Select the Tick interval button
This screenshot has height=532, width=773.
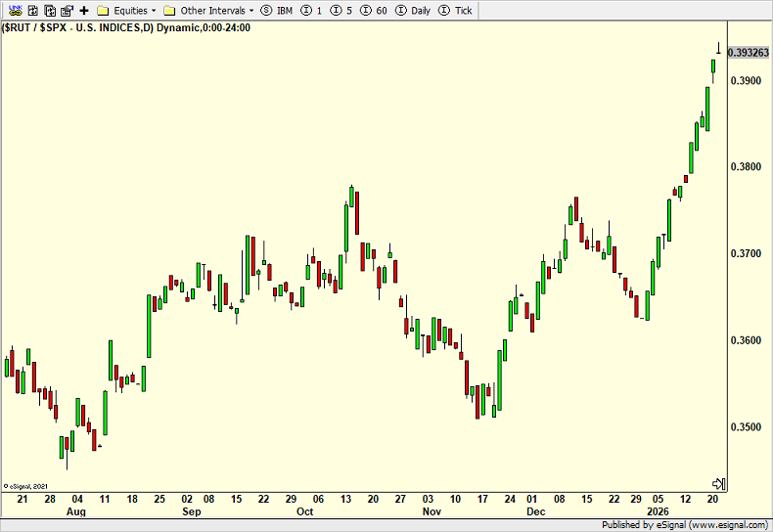click(x=456, y=11)
